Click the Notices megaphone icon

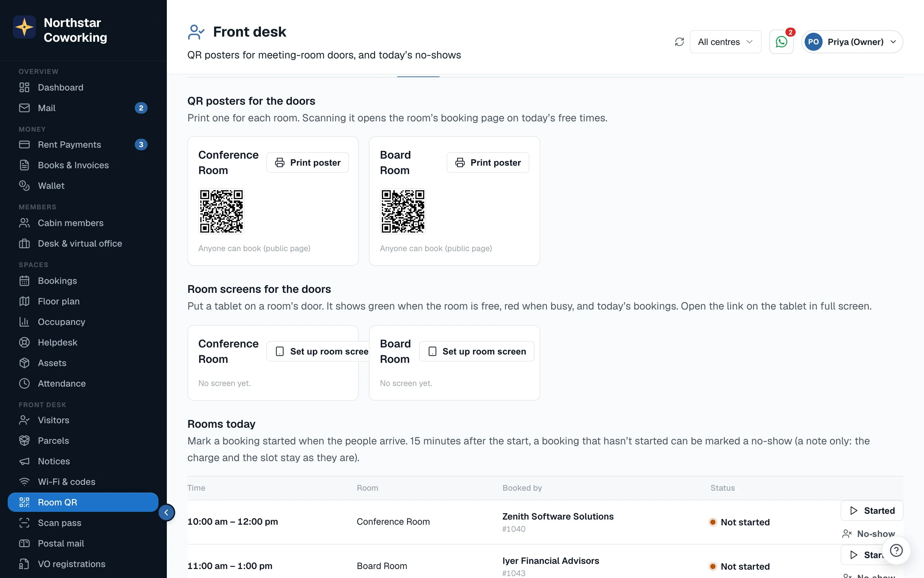click(x=24, y=461)
